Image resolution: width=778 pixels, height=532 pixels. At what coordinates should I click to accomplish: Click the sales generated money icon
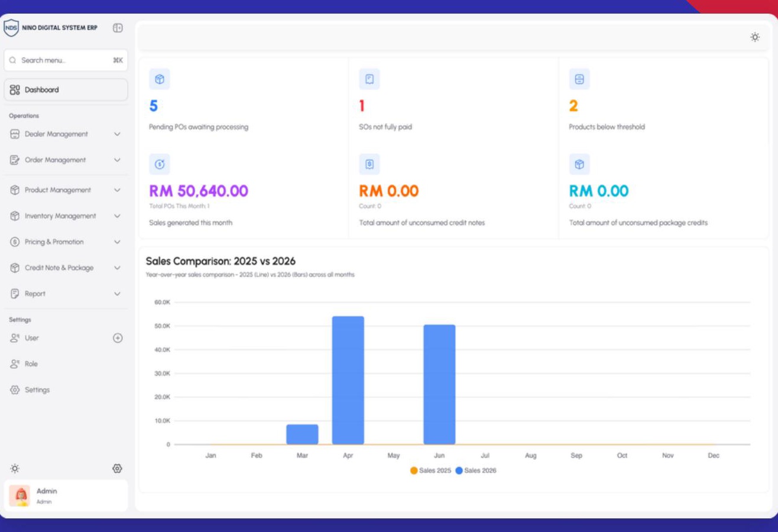coord(159,164)
